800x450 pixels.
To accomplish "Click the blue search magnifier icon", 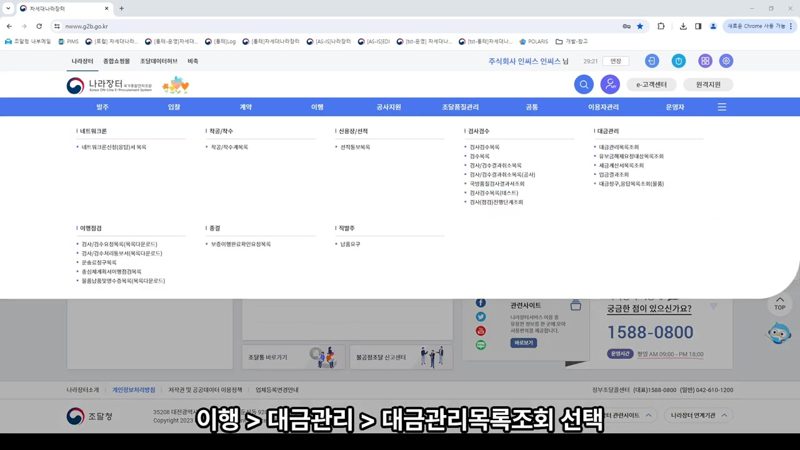I will point(584,85).
